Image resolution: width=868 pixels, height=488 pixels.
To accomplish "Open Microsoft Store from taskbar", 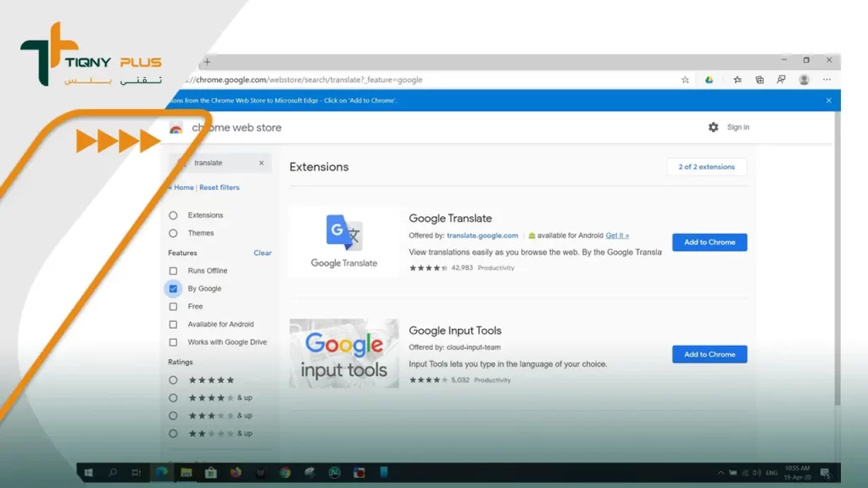I will 211,473.
